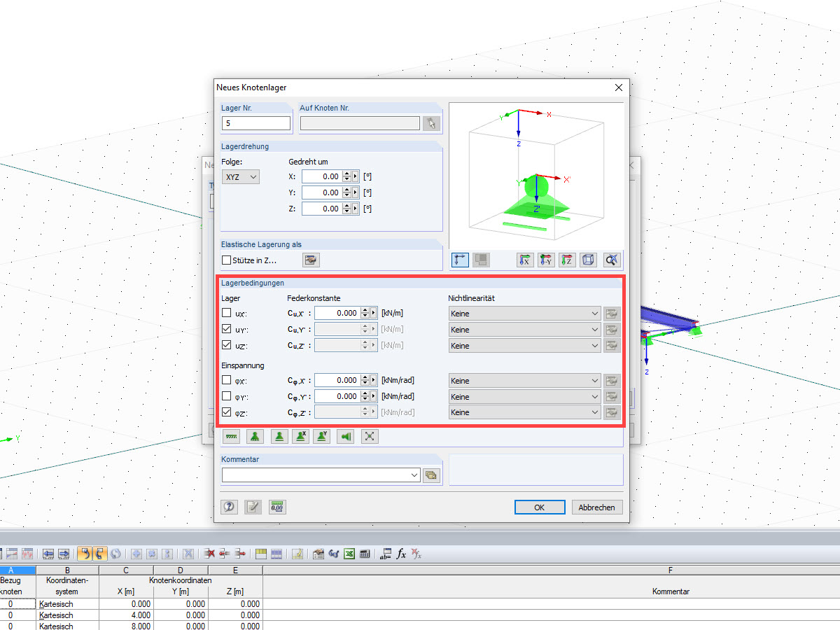The image size is (840, 630).
Task: Click the Cu,X' spring constant field
Action: pos(337,313)
